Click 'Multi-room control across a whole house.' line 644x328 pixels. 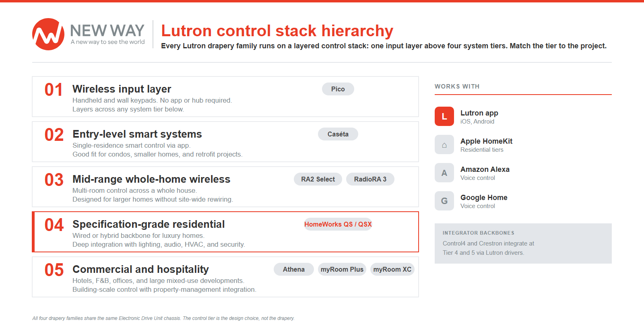pyautogui.click(x=134, y=191)
